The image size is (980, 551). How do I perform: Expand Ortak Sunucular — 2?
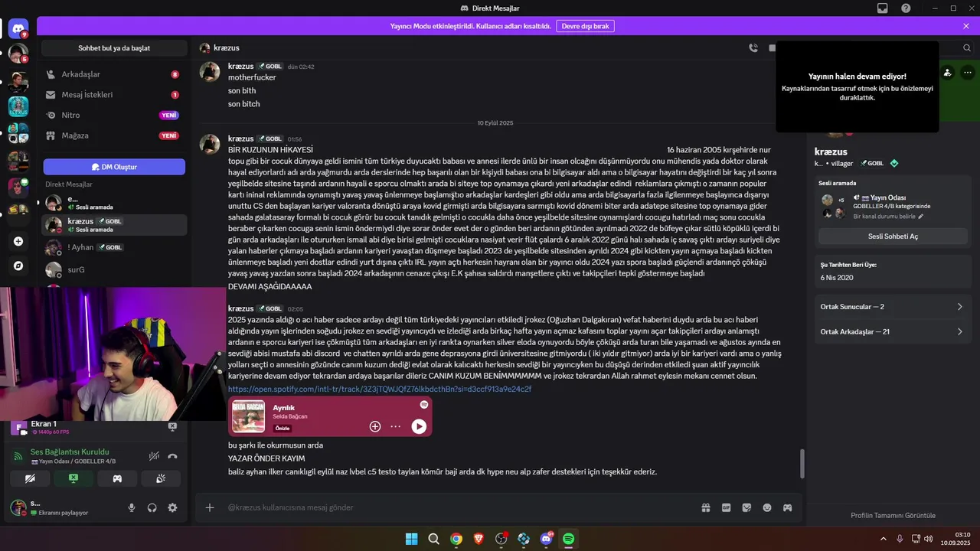(893, 306)
